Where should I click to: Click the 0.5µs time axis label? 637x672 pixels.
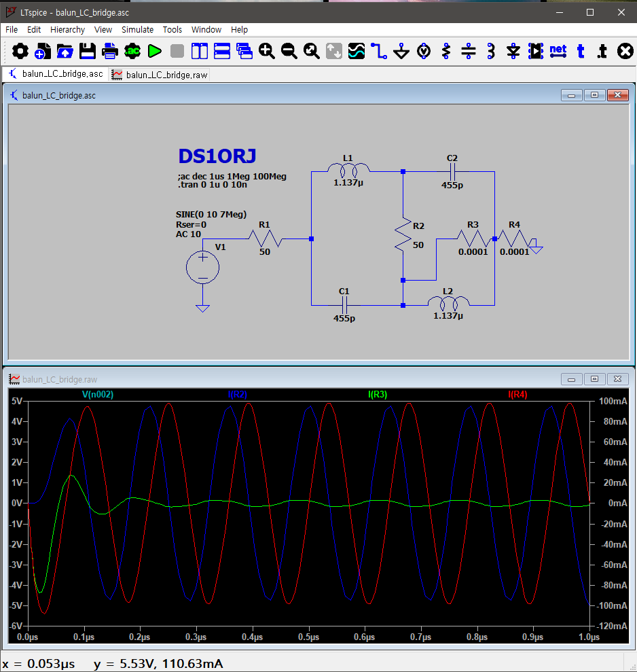[308, 637]
